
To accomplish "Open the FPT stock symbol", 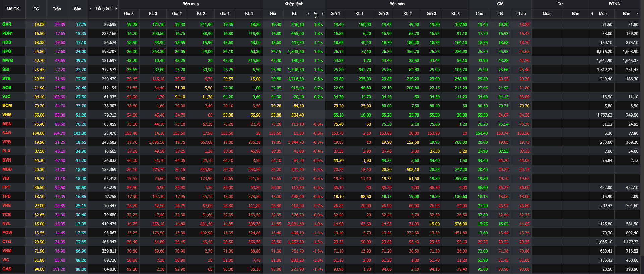I will click(6, 187).
